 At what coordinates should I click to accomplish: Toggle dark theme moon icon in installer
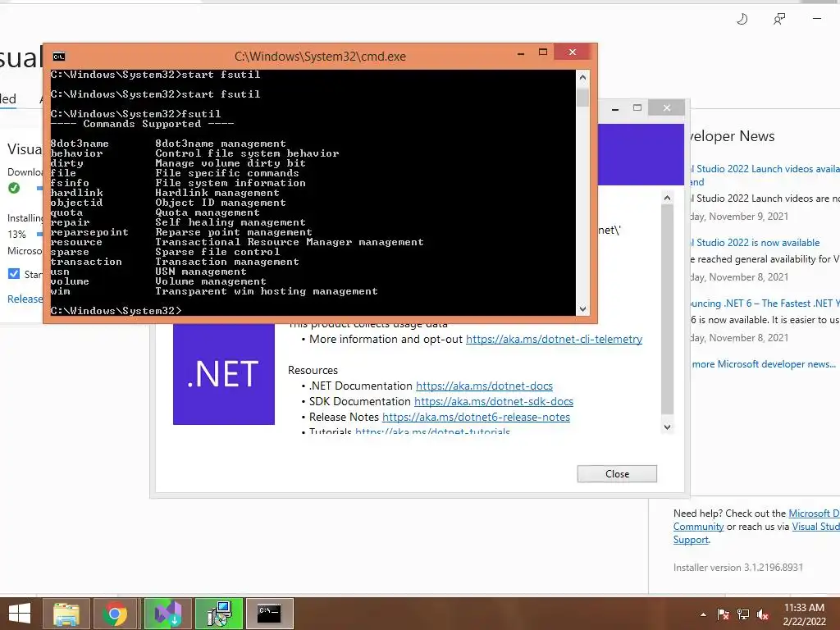[742, 20]
